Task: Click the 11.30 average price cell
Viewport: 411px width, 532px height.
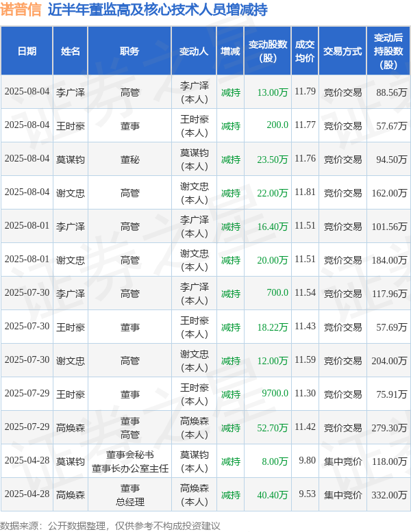Action: [x=305, y=393]
